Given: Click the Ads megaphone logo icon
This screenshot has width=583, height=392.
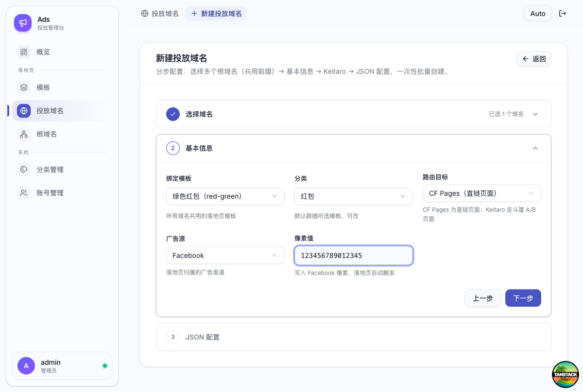Looking at the screenshot, I should 23,23.
